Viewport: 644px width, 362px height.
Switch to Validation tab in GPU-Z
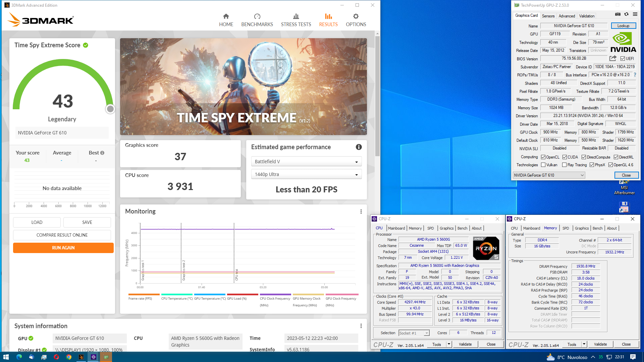(x=587, y=16)
